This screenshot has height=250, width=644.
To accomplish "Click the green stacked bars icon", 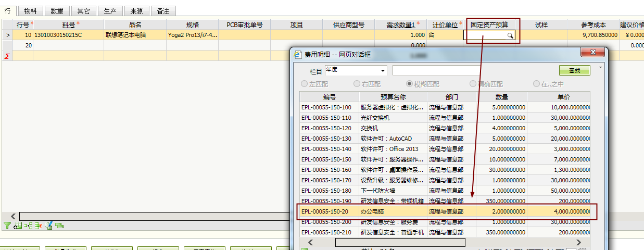I will (x=59, y=226).
